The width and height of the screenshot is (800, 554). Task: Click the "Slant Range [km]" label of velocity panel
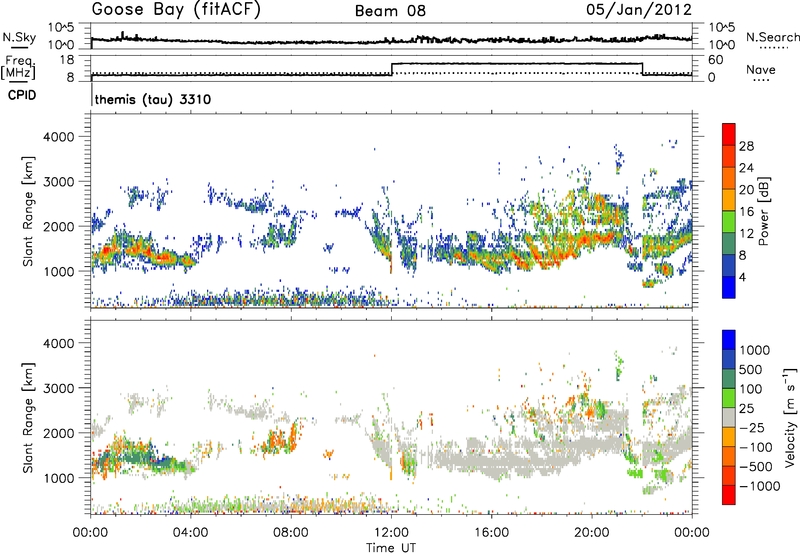(28, 418)
